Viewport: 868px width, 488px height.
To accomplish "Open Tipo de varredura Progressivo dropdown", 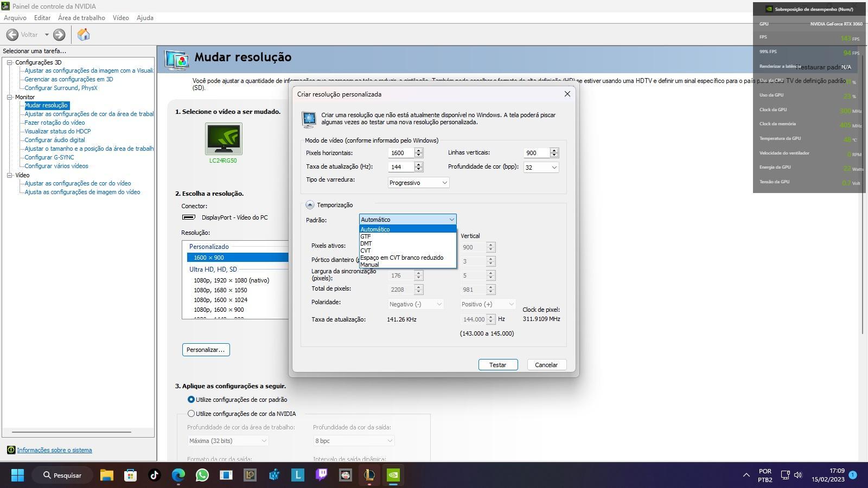I will pos(418,183).
